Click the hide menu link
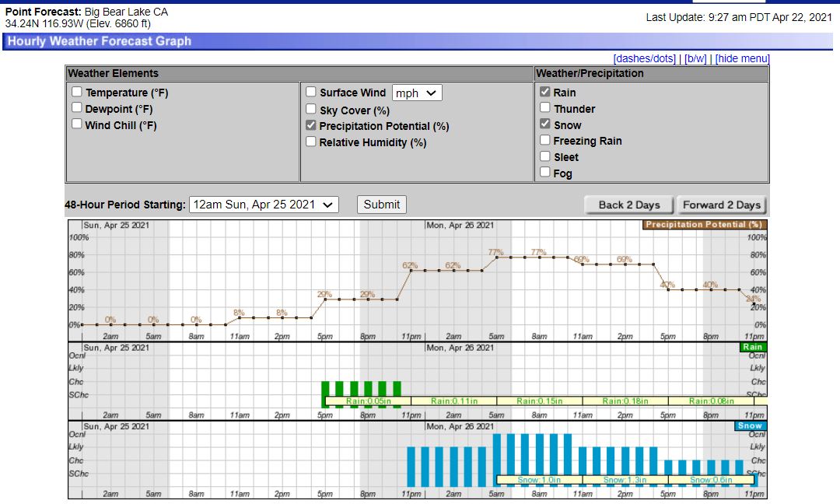Image resolution: width=840 pixels, height=504 pixels. point(742,58)
